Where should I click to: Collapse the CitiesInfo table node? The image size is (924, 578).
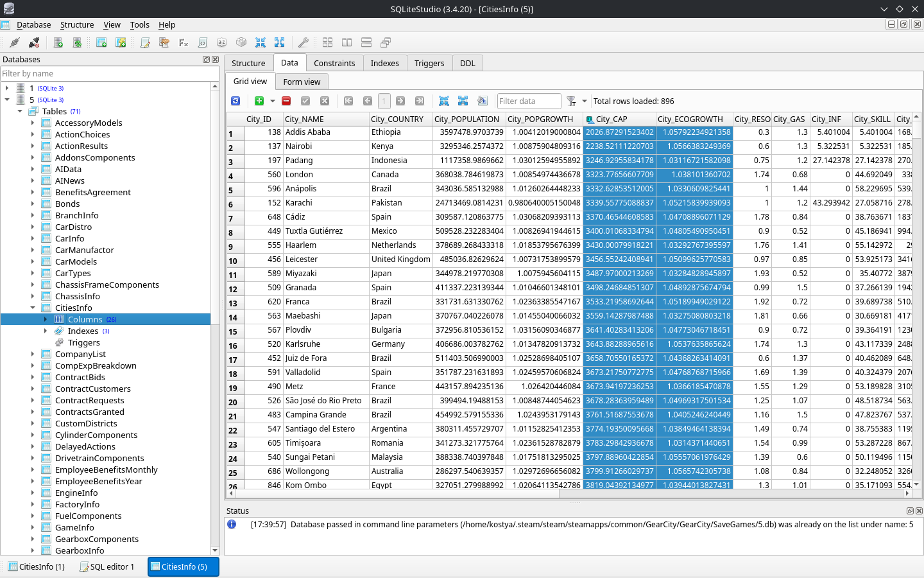pos(33,308)
